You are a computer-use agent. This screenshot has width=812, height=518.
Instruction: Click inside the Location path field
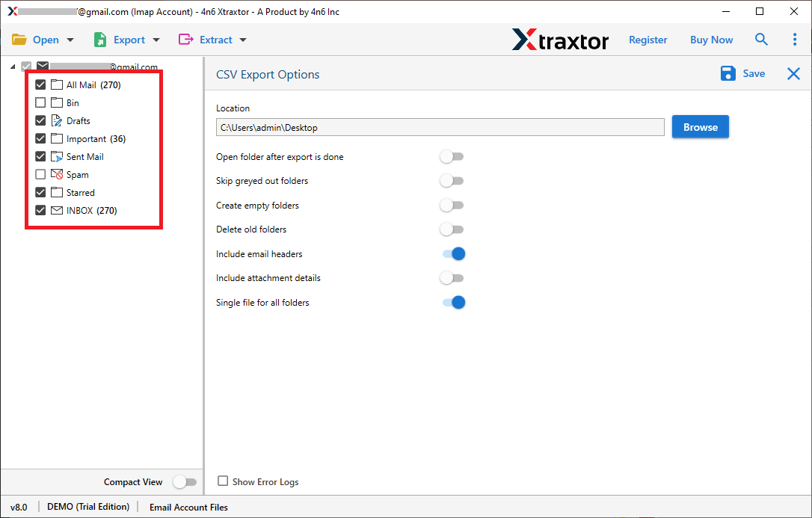(x=440, y=127)
